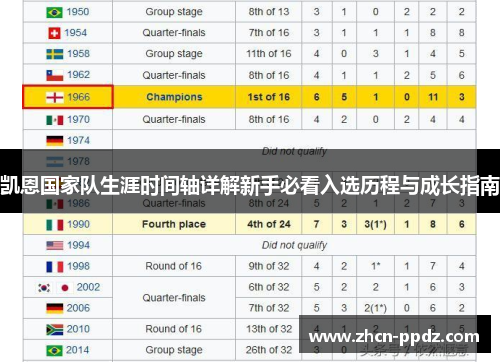The height and width of the screenshot is (362, 500).
Task: Open the 1994 World Cup link
Action: (78, 245)
